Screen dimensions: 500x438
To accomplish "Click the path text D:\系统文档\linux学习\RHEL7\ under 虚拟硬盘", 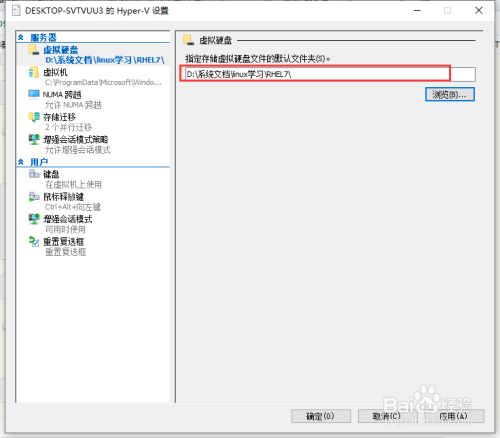I will pos(105,60).
